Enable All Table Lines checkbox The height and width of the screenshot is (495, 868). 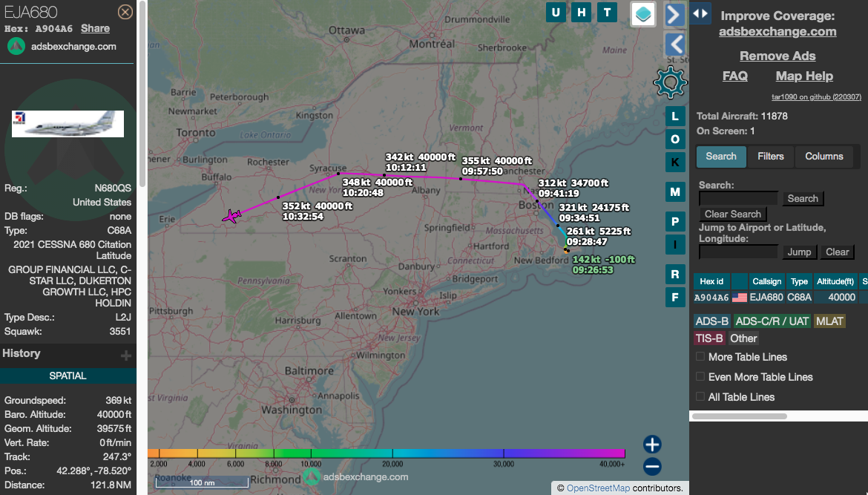click(x=700, y=396)
